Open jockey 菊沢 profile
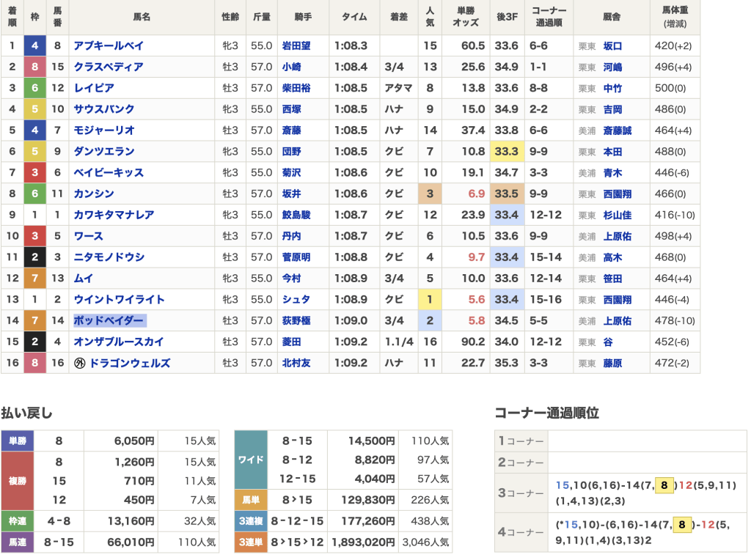The image size is (751, 560). [x=291, y=172]
